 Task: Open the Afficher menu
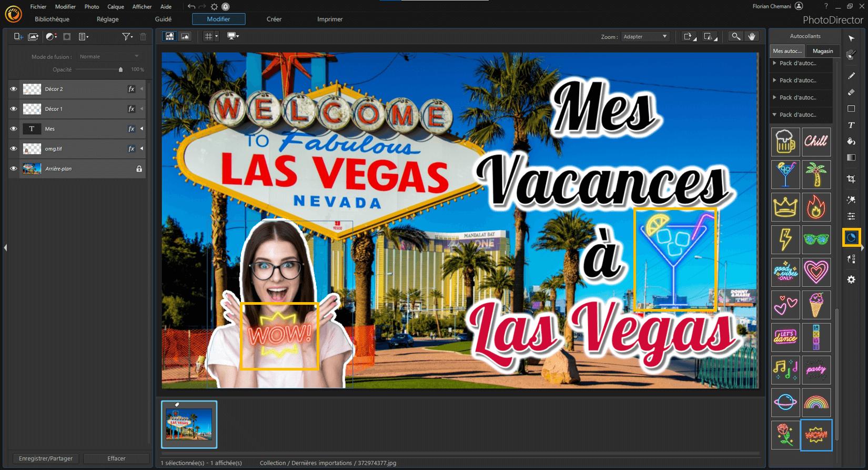(142, 6)
